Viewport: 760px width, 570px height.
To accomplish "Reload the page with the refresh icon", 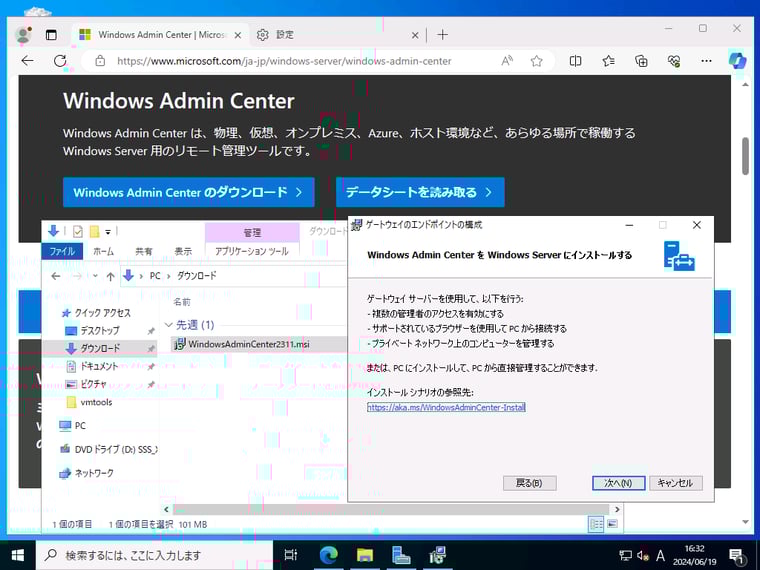I will [x=60, y=61].
